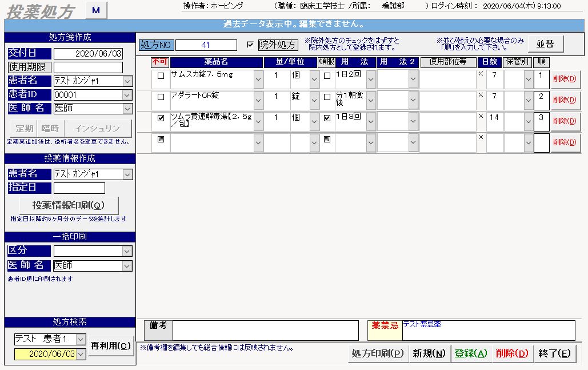Click the 臨時 button
The width and height of the screenshot is (588, 370).
[x=50, y=129]
